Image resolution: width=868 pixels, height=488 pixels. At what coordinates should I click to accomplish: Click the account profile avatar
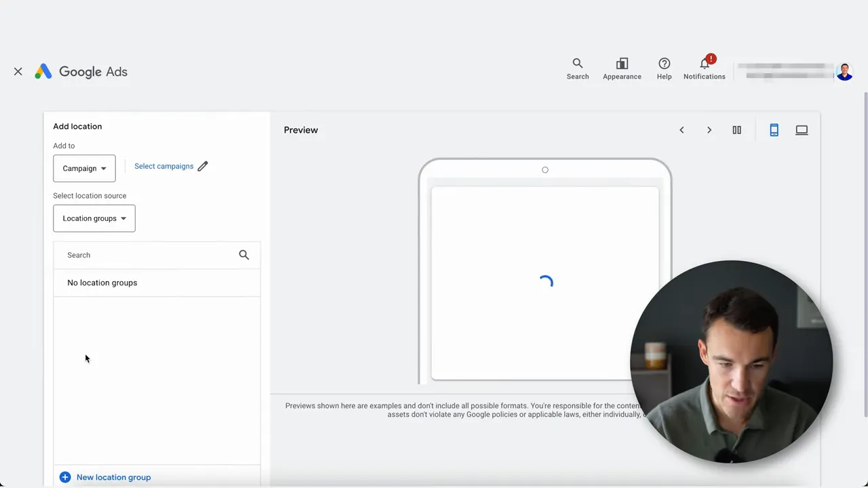click(x=844, y=71)
